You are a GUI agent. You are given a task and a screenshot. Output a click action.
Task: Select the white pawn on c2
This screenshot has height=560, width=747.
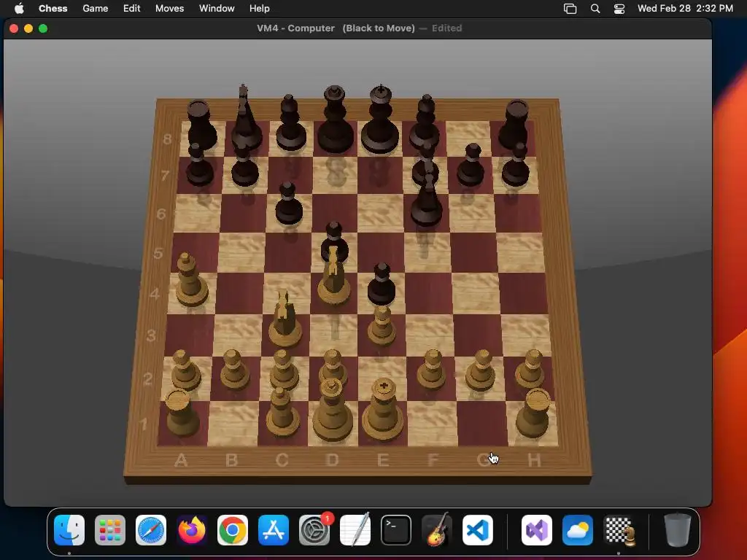coord(284,370)
